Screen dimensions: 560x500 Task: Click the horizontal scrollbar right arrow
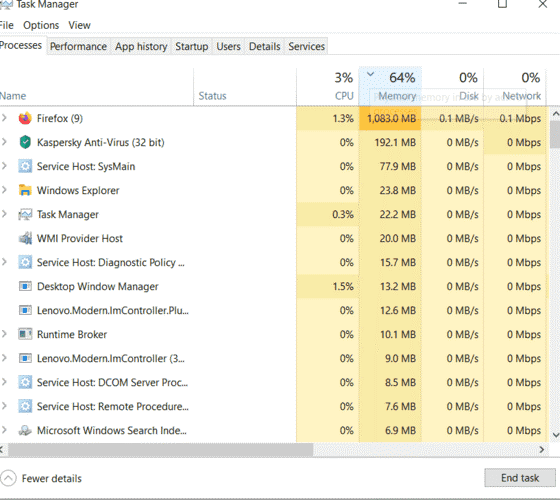pos(542,450)
